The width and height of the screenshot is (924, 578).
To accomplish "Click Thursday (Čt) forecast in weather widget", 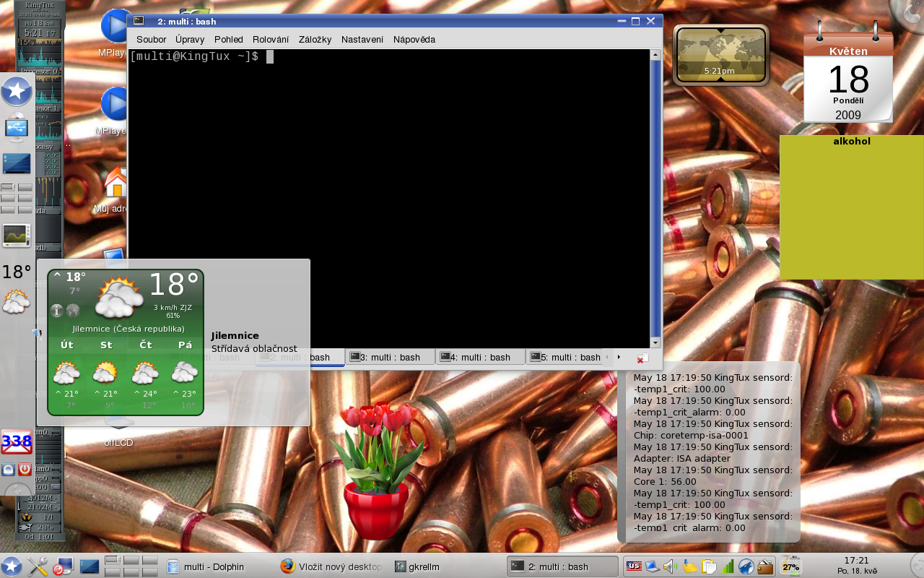I will click(146, 376).
